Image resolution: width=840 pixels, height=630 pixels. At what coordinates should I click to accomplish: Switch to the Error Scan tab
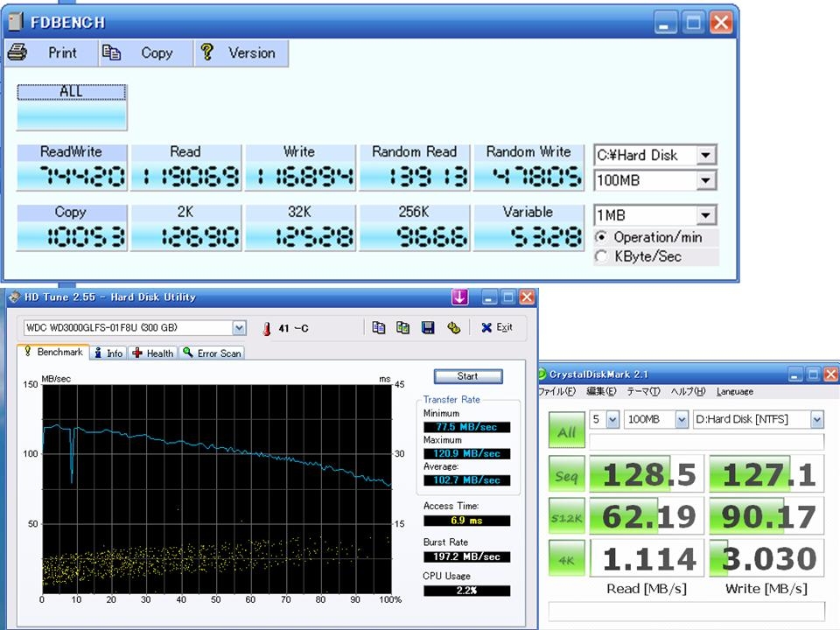tap(212, 353)
